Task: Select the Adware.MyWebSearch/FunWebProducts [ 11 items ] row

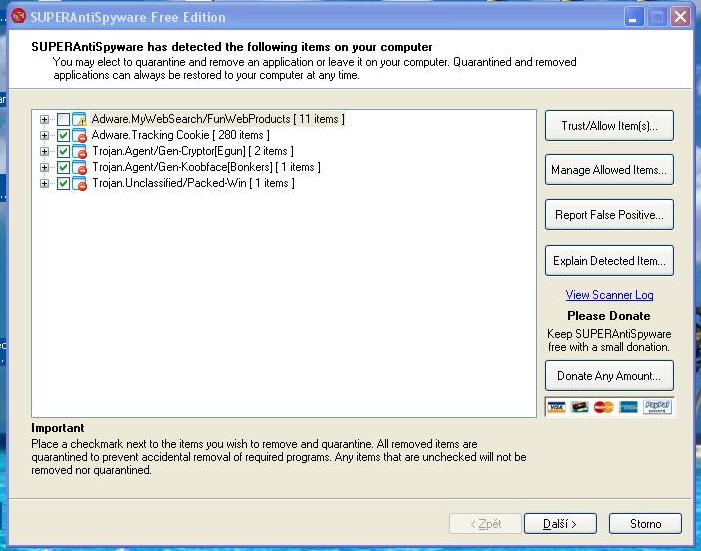Action: [218, 119]
